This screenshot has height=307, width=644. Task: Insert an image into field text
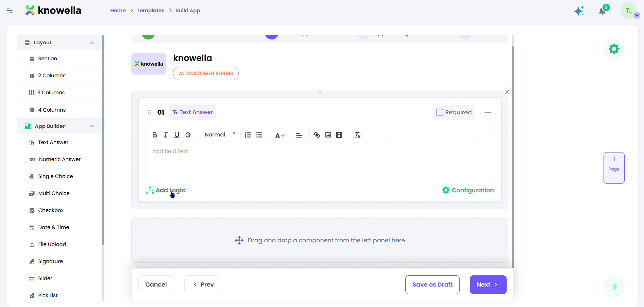[x=328, y=135]
